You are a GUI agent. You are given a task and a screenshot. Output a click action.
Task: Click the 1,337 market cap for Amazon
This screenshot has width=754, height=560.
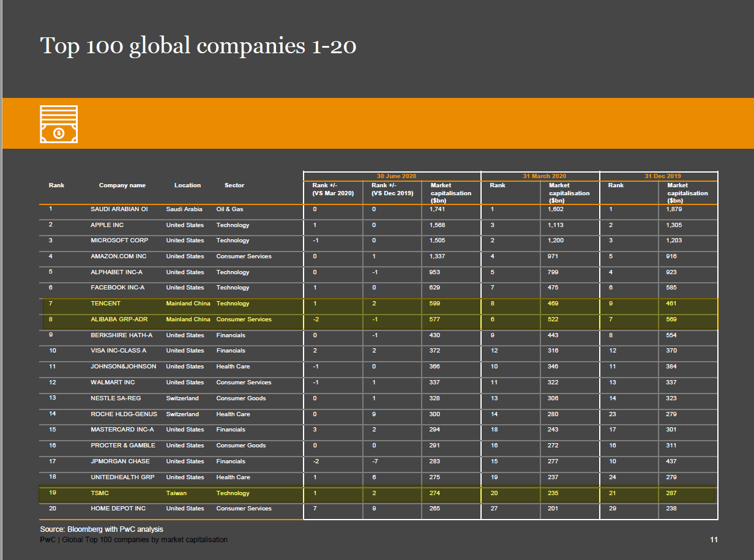[x=437, y=256]
